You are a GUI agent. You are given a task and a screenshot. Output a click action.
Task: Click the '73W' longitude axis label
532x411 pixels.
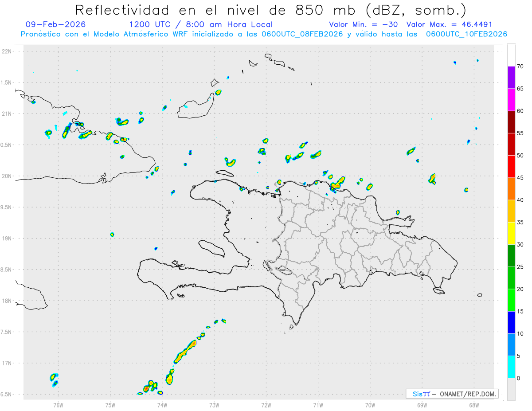coord(214,405)
